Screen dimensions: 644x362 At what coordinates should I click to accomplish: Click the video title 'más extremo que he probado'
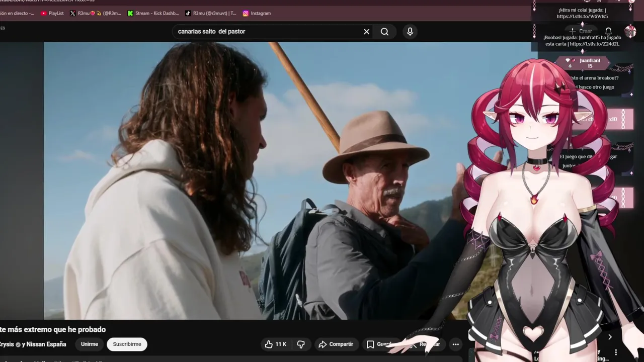[x=56, y=329]
